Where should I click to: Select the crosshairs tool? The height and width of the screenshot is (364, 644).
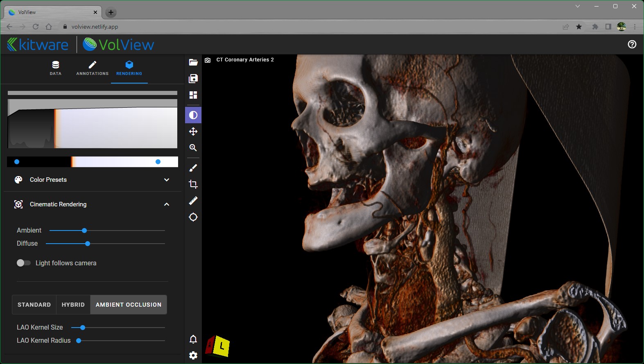pos(193,217)
